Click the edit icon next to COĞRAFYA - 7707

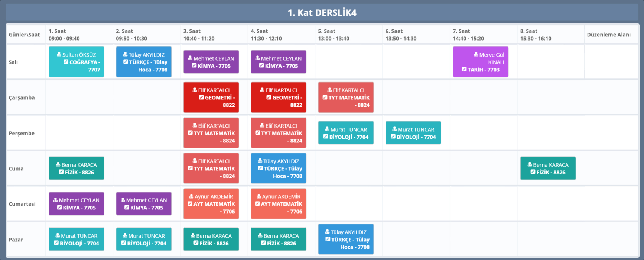coord(66,62)
